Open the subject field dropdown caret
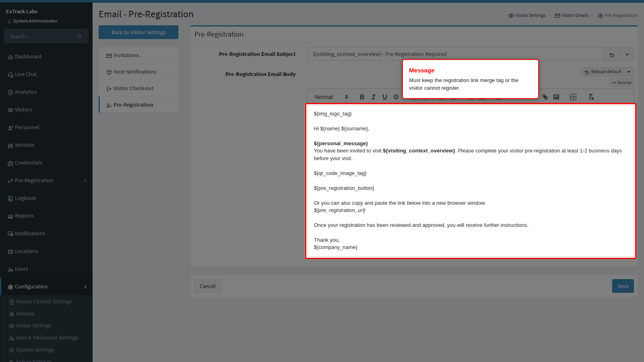The height and width of the screenshot is (362, 644). pos(627,54)
